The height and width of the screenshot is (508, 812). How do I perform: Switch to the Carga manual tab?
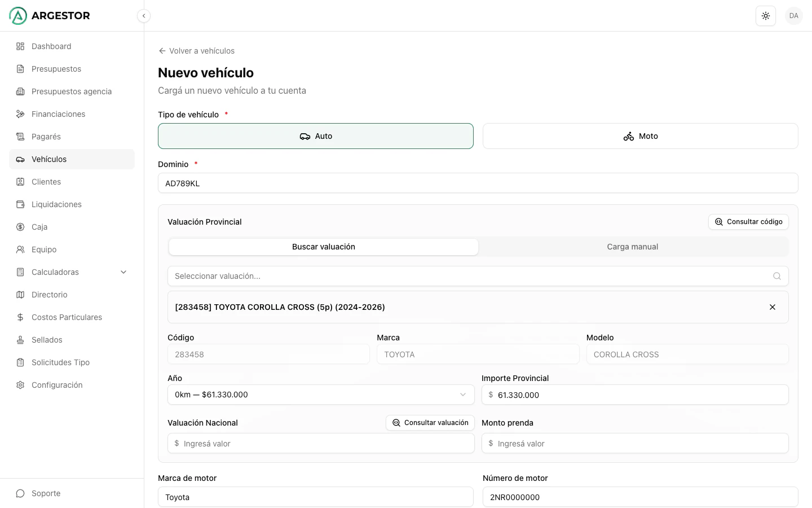(633, 247)
